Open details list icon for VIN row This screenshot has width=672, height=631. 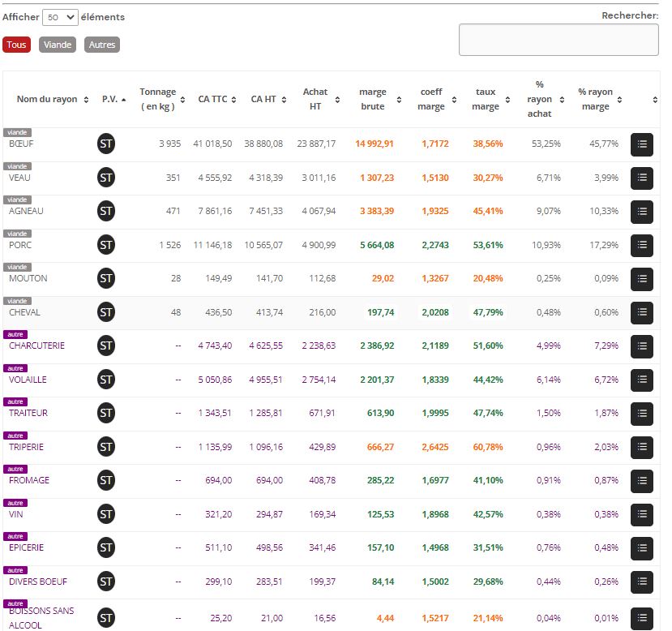click(x=641, y=515)
